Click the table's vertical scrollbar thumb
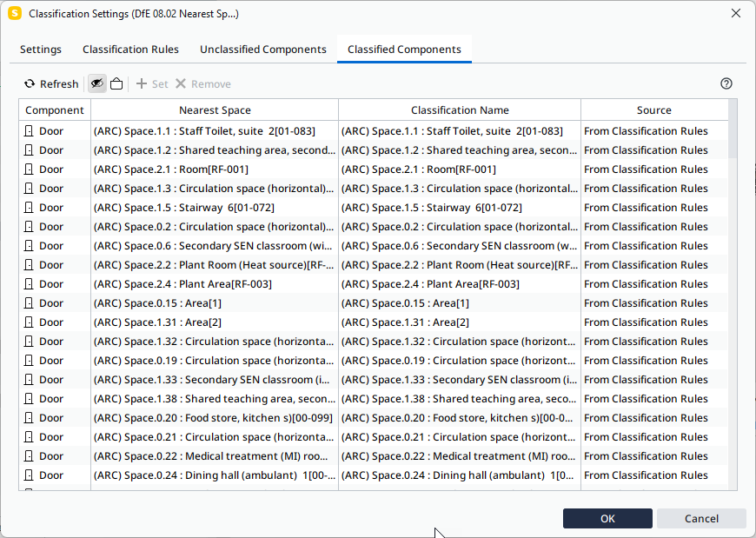756x538 pixels. pos(733,129)
